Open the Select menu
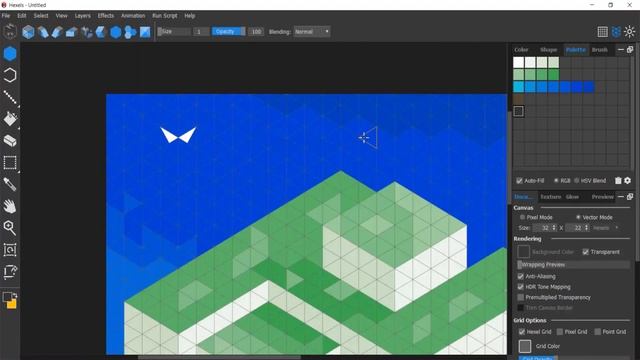The height and width of the screenshot is (360, 640). click(41, 16)
